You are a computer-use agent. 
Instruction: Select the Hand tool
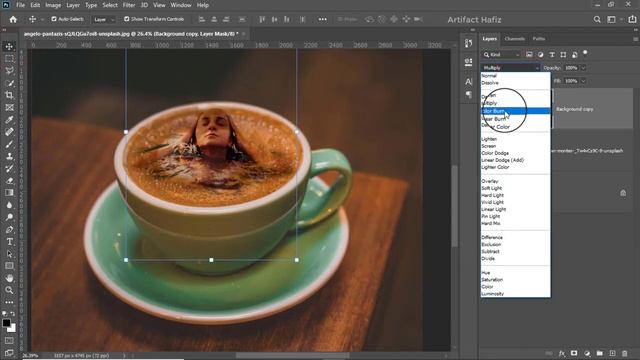9,278
